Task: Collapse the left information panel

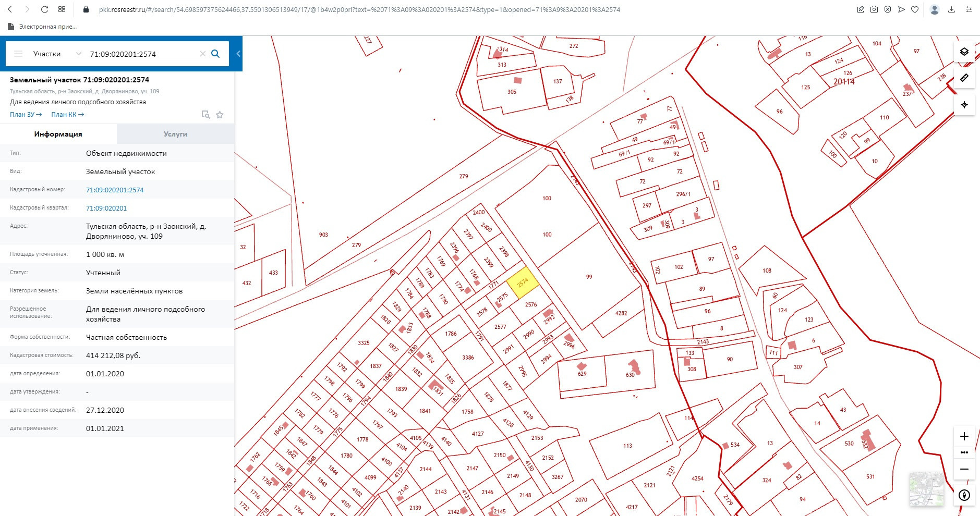Action: 238,54
